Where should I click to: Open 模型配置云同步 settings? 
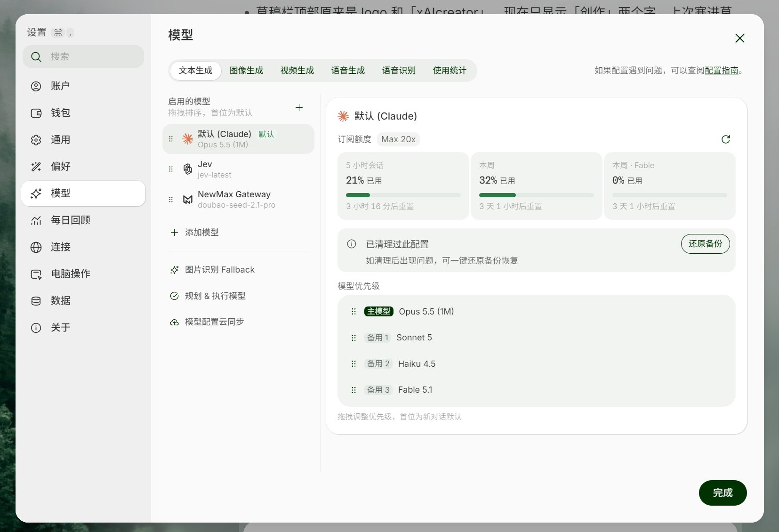207,322
